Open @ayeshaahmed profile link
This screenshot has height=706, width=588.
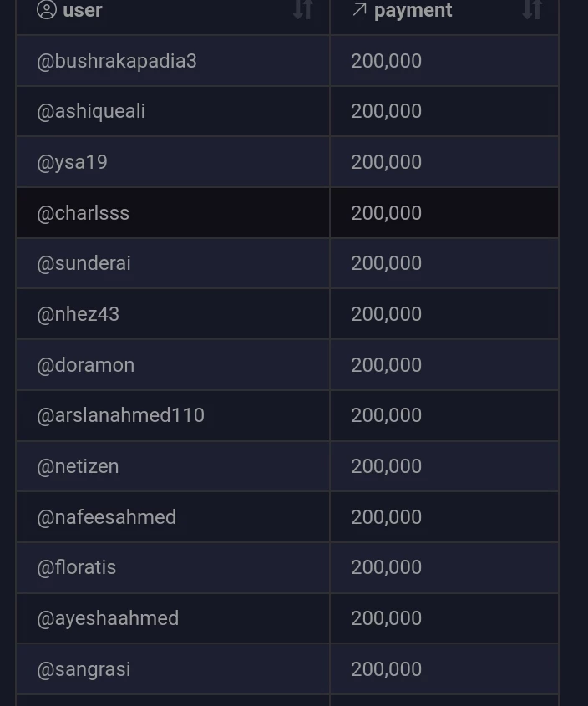point(108,618)
